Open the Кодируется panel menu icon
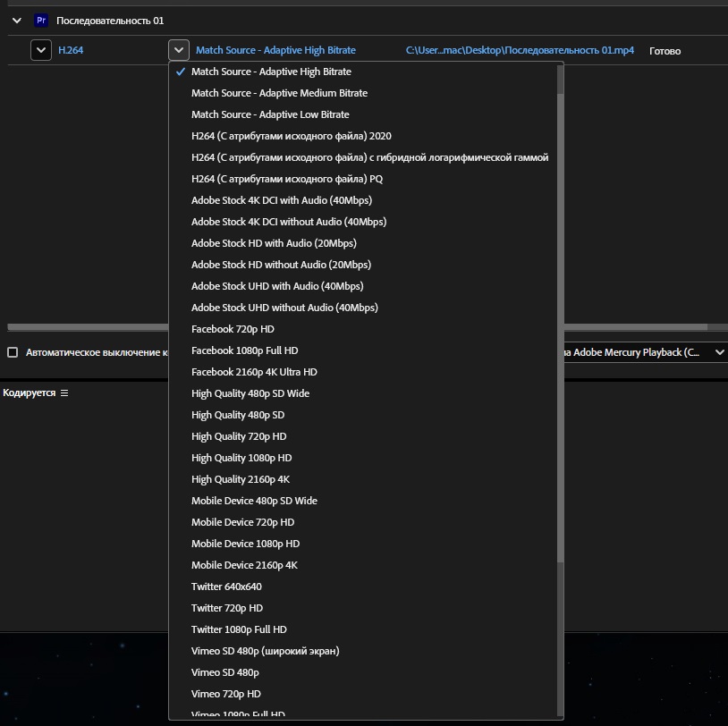 64,393
